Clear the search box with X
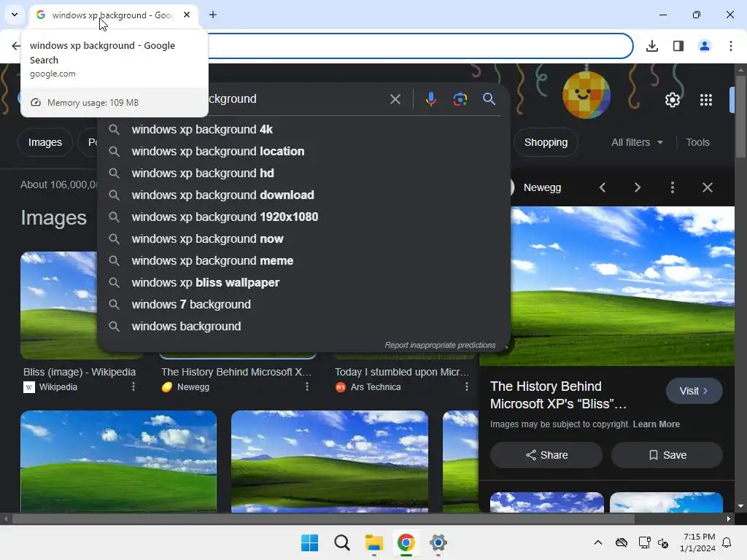Screen dimensions: 747x560 (395, 99)
